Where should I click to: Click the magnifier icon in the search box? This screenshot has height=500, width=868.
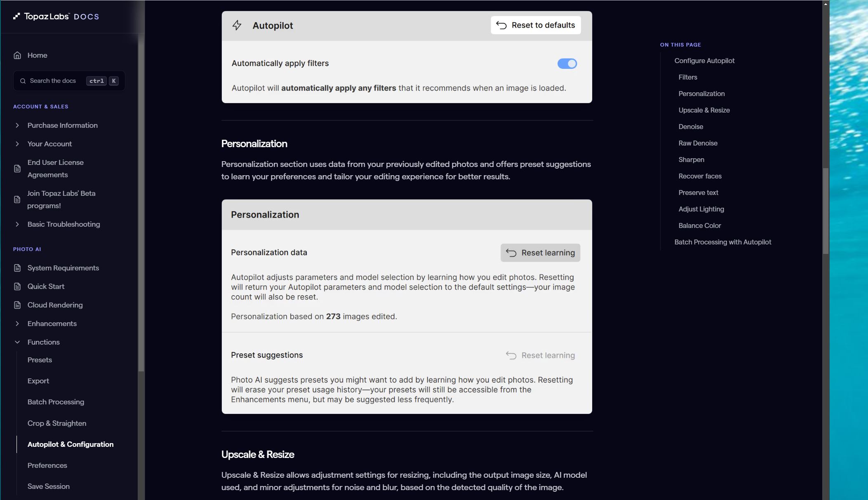(23, 81)
